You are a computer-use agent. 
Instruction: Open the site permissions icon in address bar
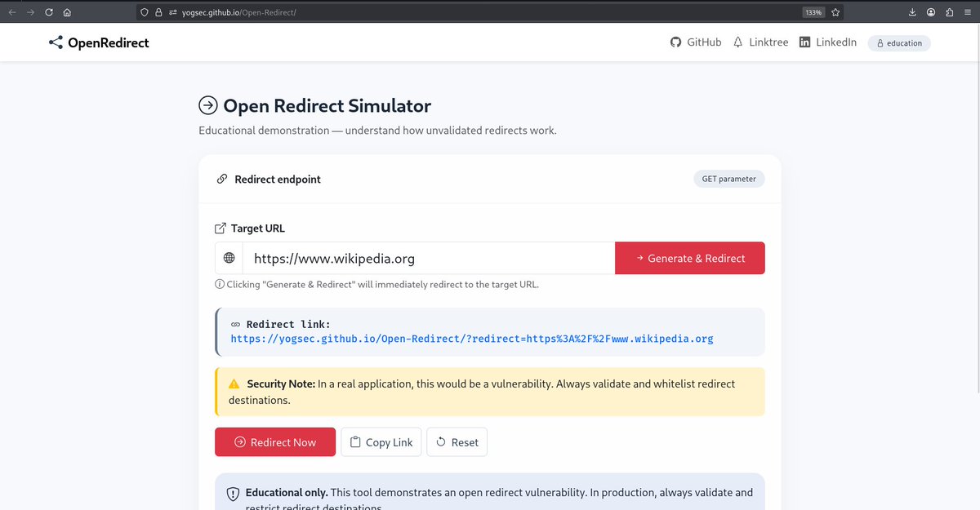[172, 12]
